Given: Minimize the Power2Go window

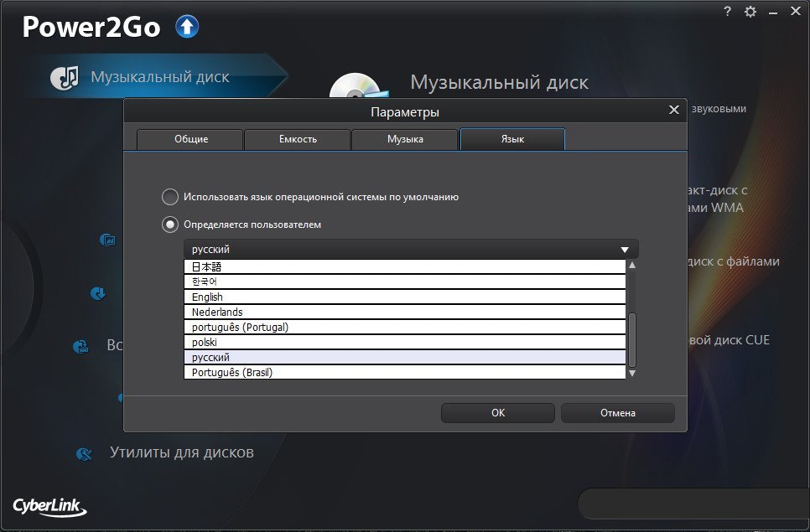Looking at the screenshot, I should 773,13.
